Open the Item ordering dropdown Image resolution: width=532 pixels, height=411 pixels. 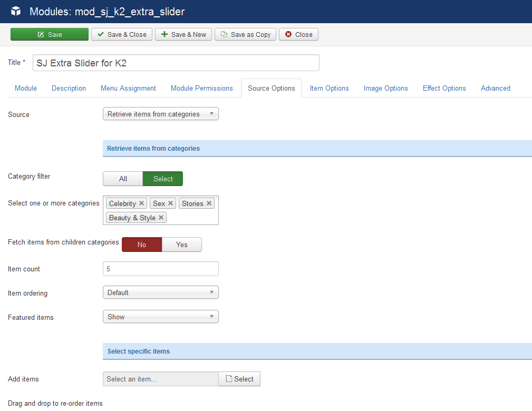161,292
